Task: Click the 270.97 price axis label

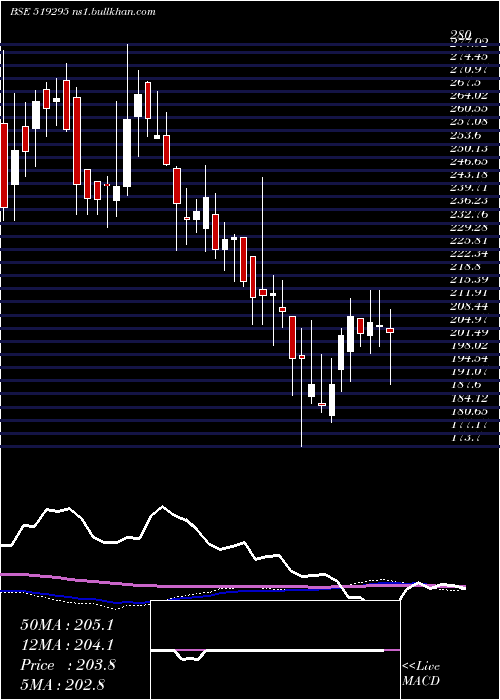Action: [x=469, y=69]
